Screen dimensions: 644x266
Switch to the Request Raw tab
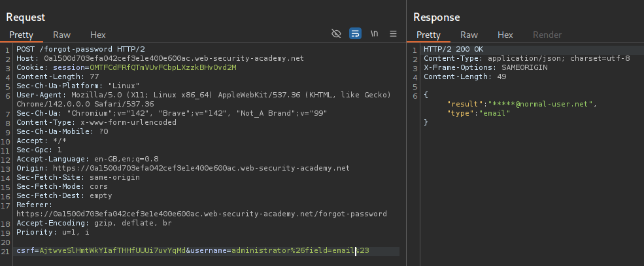pyautogui.click(x=62, y=35)
